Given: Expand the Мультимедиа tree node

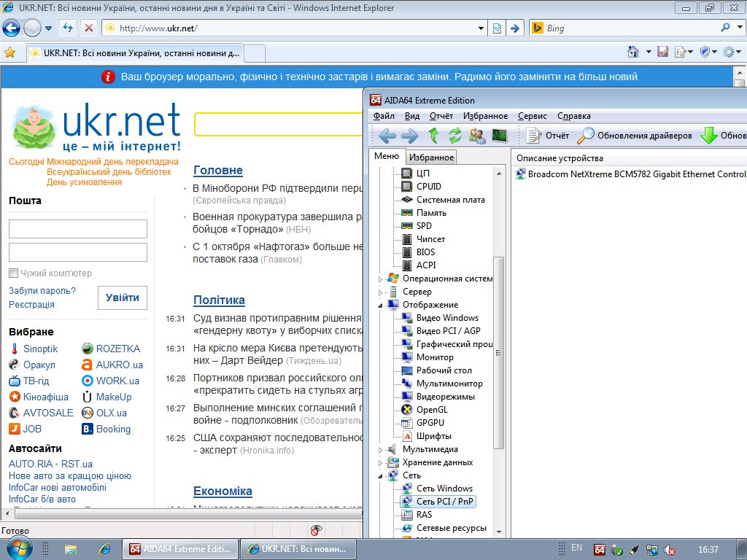Looking at the screenshot, I should click(x=380, y=449).
